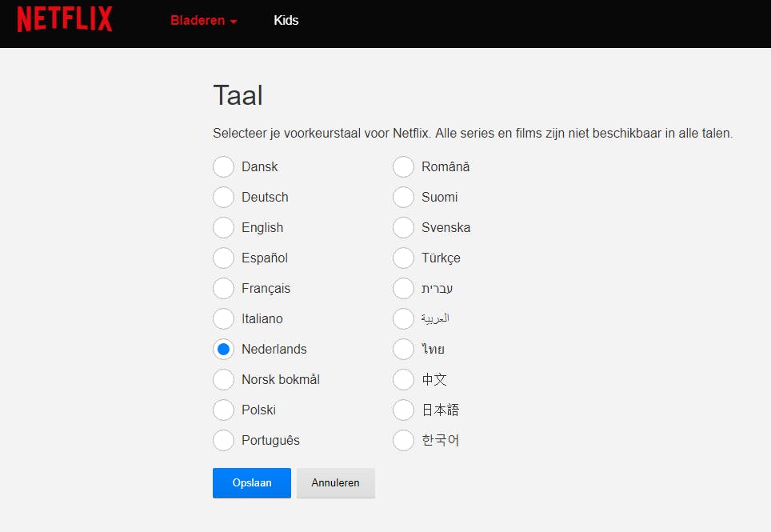771x532 pixels.
Task: Choose Deutsch as the language
Action: 223,198
